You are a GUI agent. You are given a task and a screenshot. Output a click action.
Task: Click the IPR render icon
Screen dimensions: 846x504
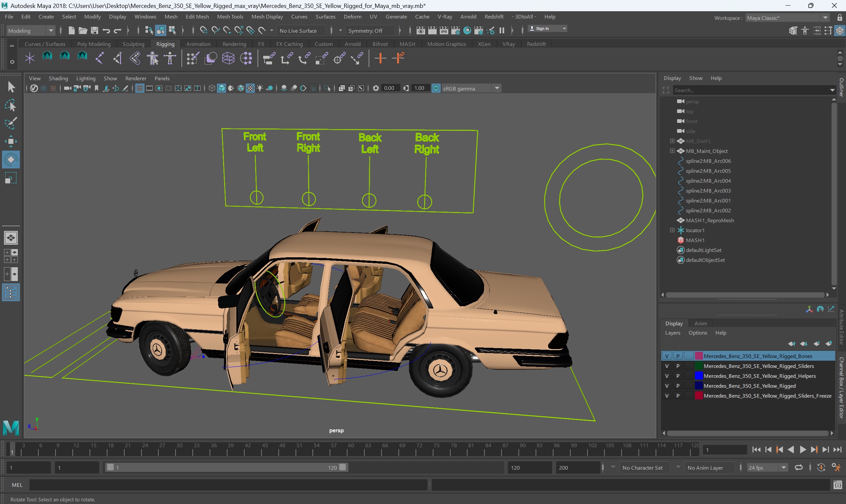[444, 31]
